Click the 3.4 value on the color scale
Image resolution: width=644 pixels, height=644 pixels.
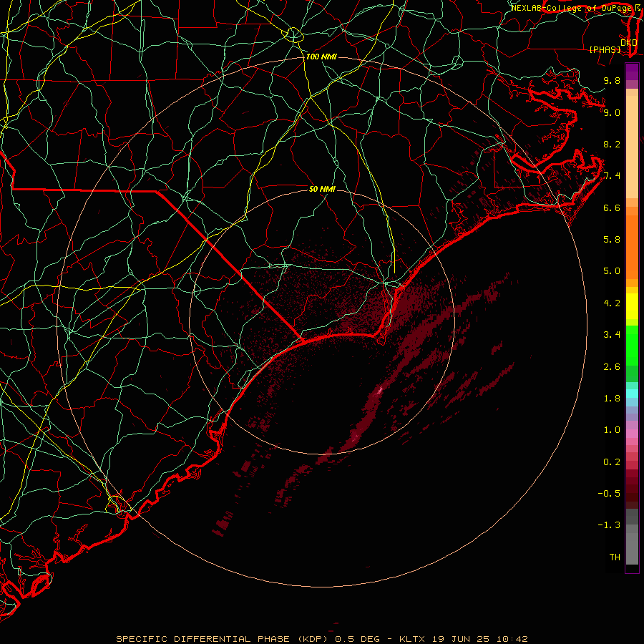pyautogui.click(x=612, y=335)
